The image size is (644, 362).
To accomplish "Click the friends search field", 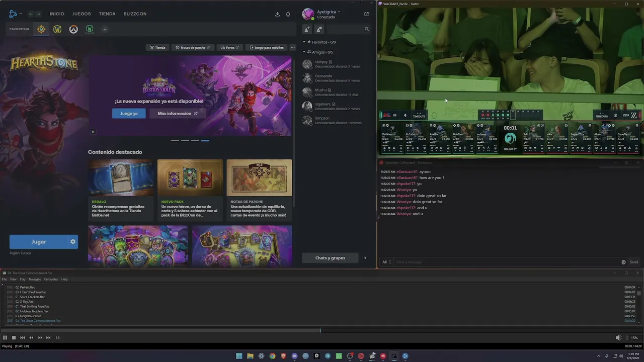I will pos(348,29).
